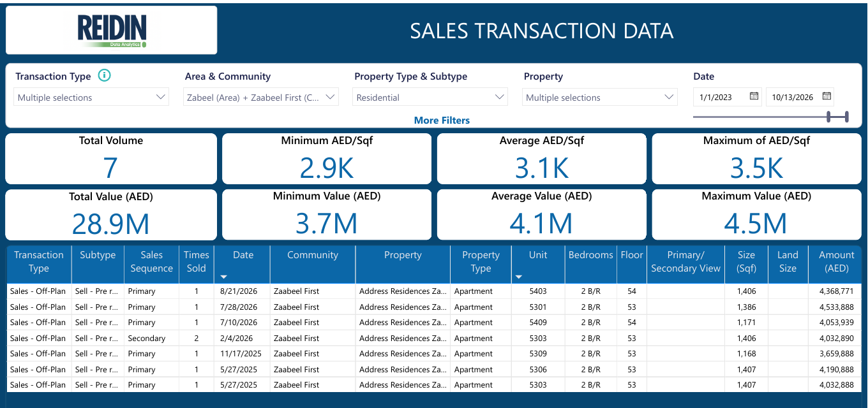The width and height of the screenshot is (868, 408).
Task: Click the amount cell 4,533,888
Action: coord(835,307)
